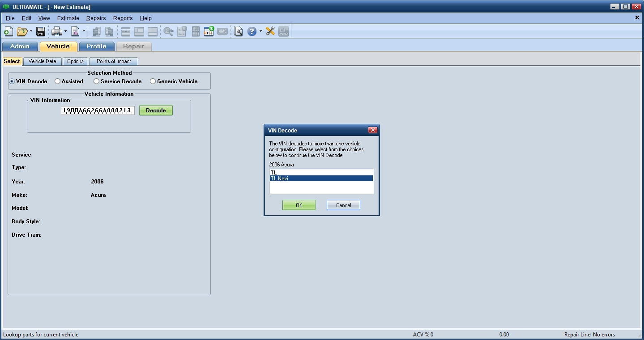Expand the Reports icon dropdown arrow
644x340 pixels.
pyautogui.click(x=84, y=31)
